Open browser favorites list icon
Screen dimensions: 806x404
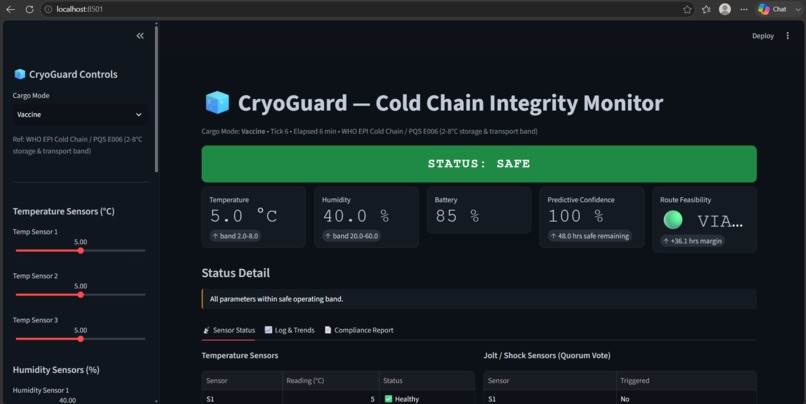(706, 9)
